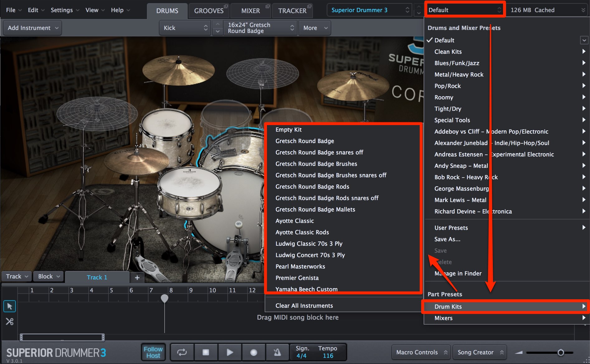The height and width of the screenshot is (364, 590).
Task: Open the Mixers part presets submenu
Action: [x=507, y=318]
